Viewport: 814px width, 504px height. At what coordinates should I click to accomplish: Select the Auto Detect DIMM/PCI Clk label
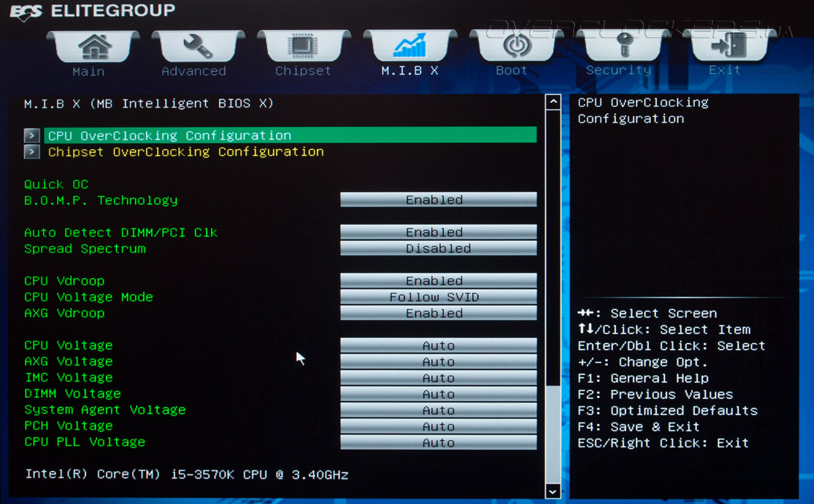[x=121, y=233]
